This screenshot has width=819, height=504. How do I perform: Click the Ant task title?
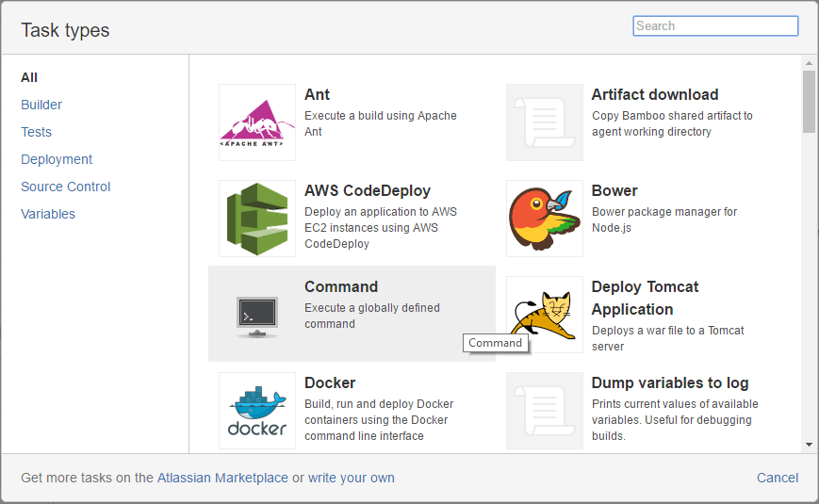tap(317, 94)
